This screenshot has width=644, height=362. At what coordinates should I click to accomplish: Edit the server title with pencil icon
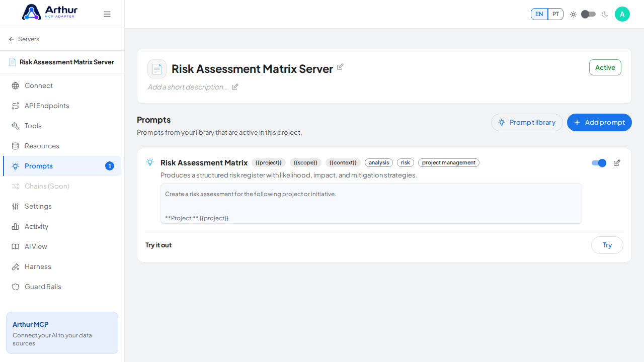coord(340,67)
